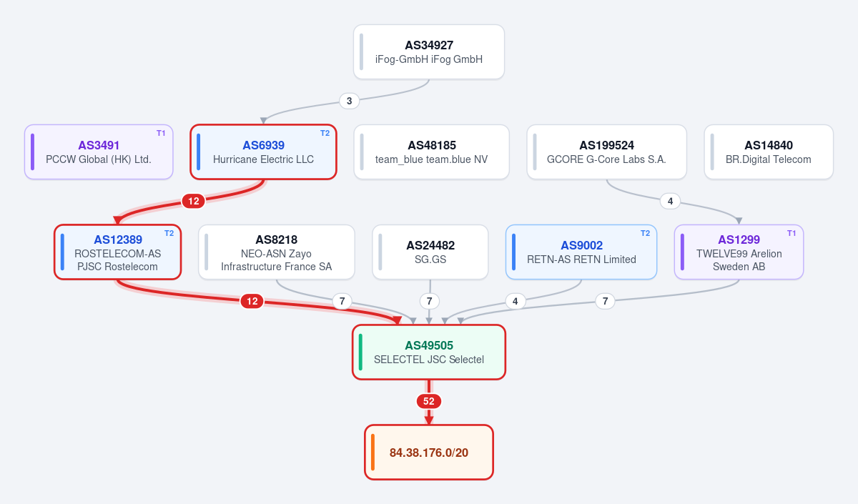This screenshot has width=858, height=504.
Task: Click the AS49505 Selectel node
Action: [x=429, y=352]
